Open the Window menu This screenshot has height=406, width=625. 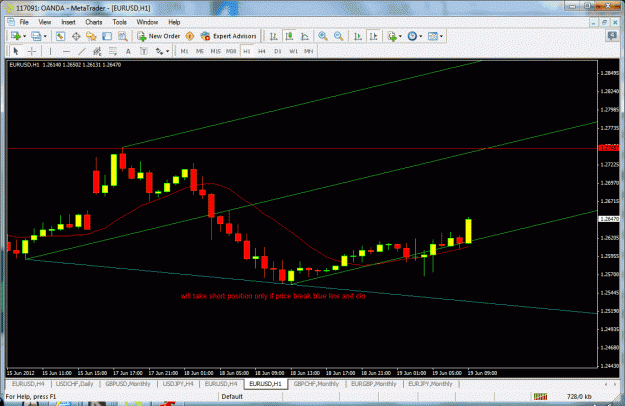[x=147, y=22]
